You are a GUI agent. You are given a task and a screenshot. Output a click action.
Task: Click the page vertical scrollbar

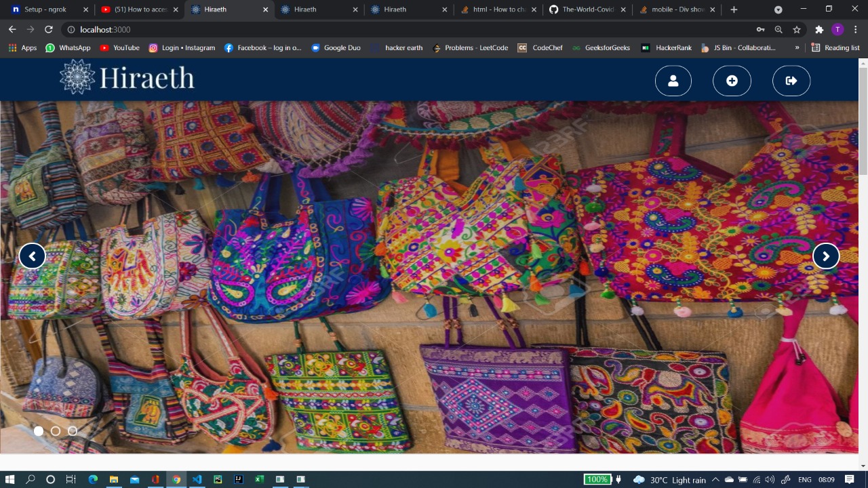[x=863, y=122]
